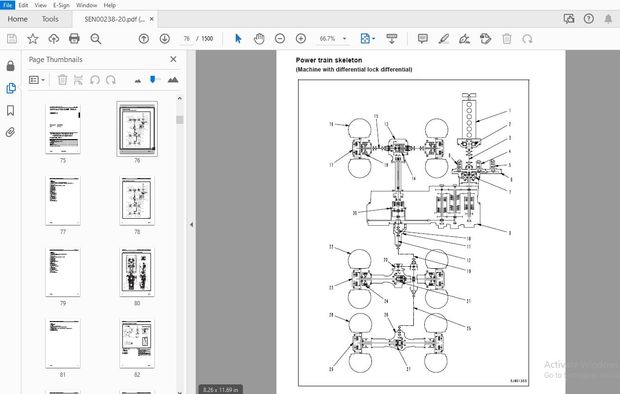Switch to the Tools tab

(50, 19)
